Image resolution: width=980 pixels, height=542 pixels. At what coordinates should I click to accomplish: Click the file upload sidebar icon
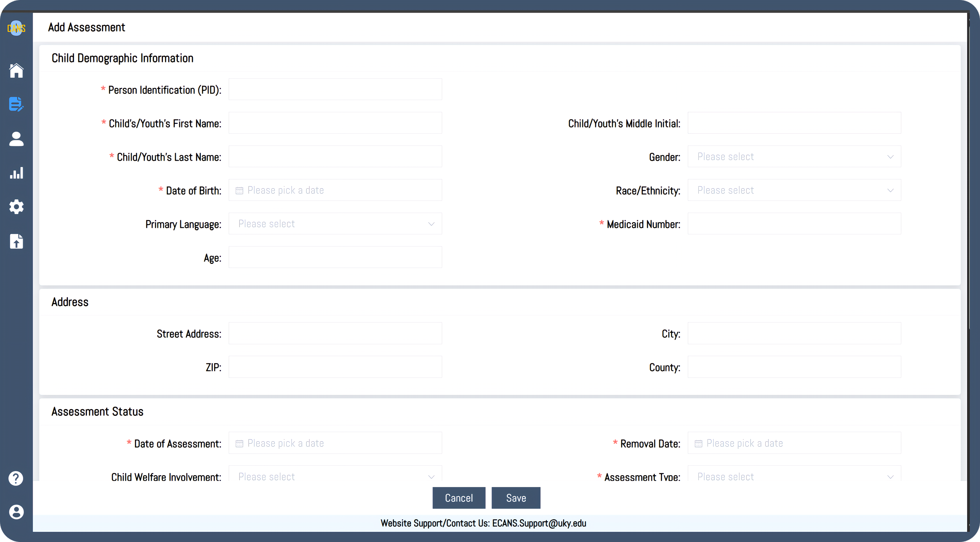click(16, 241)
